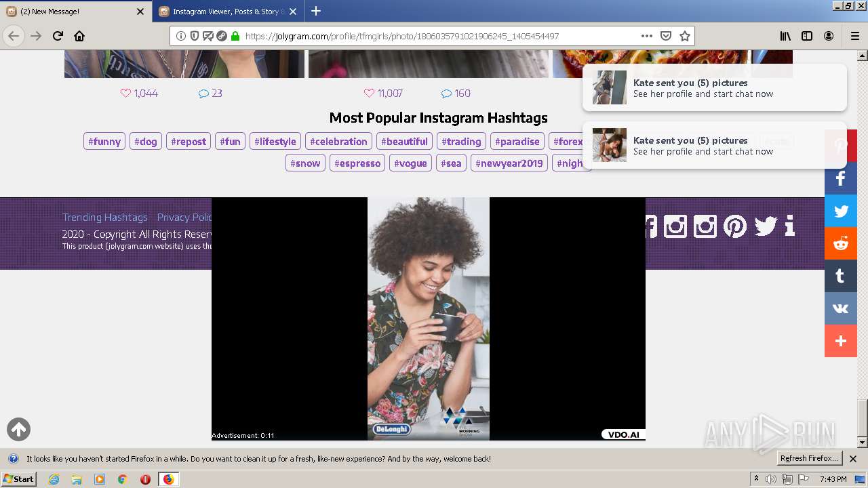Reload the current page

[x=58, y=36]
